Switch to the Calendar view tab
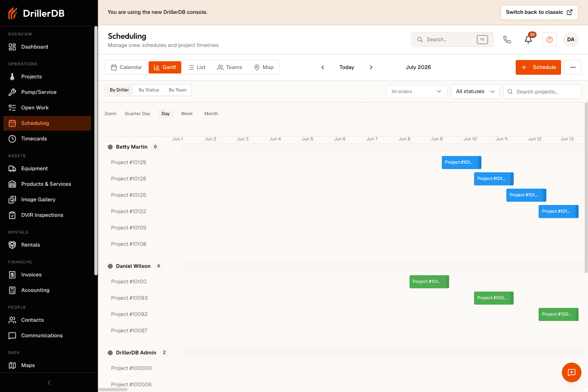 pyautogui.click(x=127, y=67)
